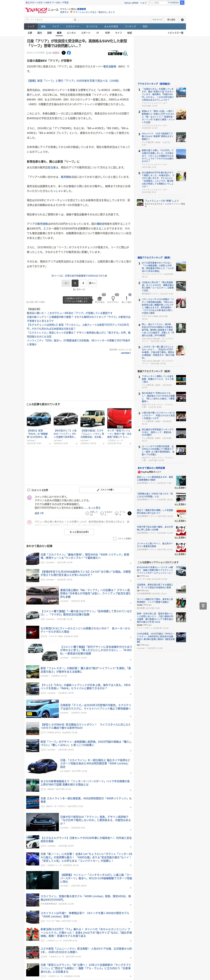The width and height of the screenshot is (210, 980).
Task: Click the ウェブ検索 input field
Action: [x=158, y=3]
